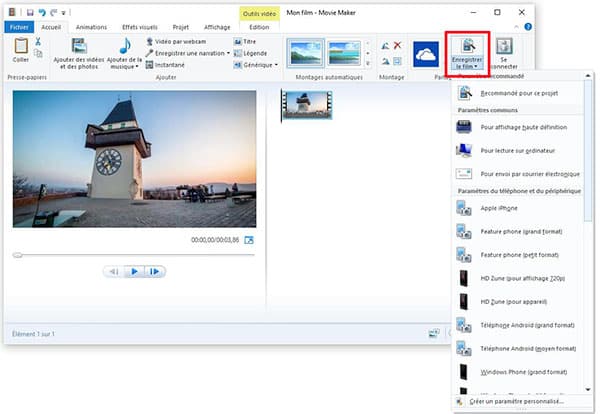600x414 pixels.
Task: Click the dropdown list scroll down arrow
Action: point(588,390)
